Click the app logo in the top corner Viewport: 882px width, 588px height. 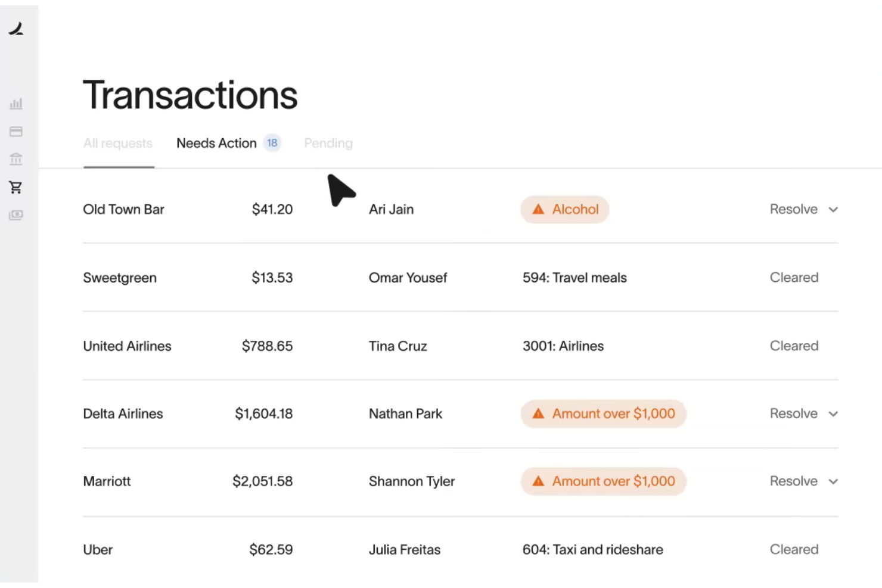coord(17,29)
